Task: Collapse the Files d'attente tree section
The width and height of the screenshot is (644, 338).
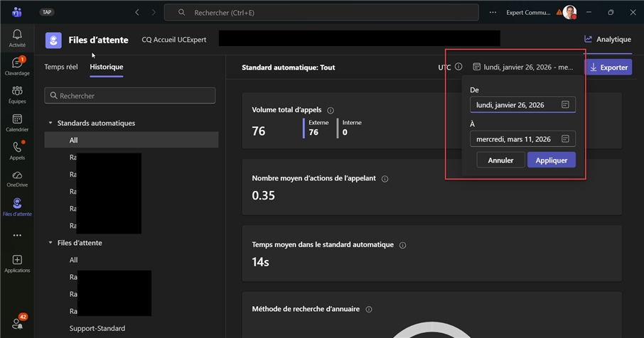Action: tap(50, 243)
